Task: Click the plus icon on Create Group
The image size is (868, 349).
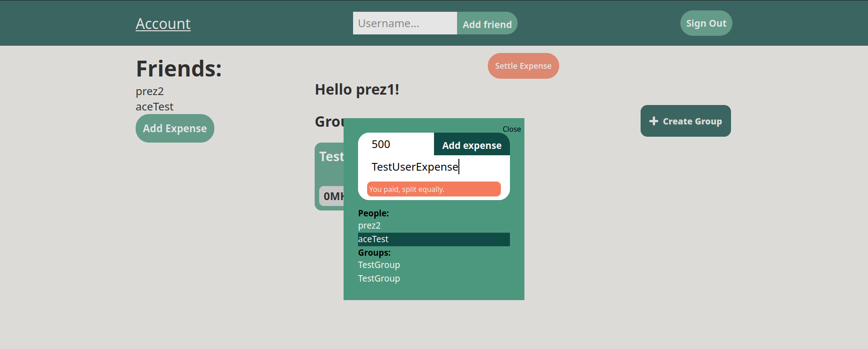Action: coord(653,121)
